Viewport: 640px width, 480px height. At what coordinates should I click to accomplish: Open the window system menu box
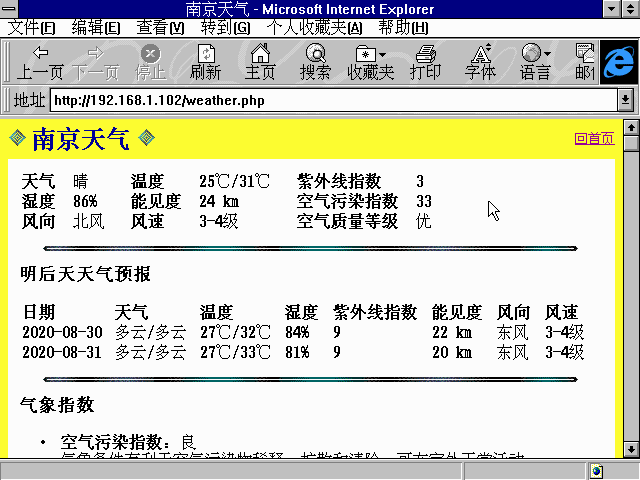[x=9, y=9]
